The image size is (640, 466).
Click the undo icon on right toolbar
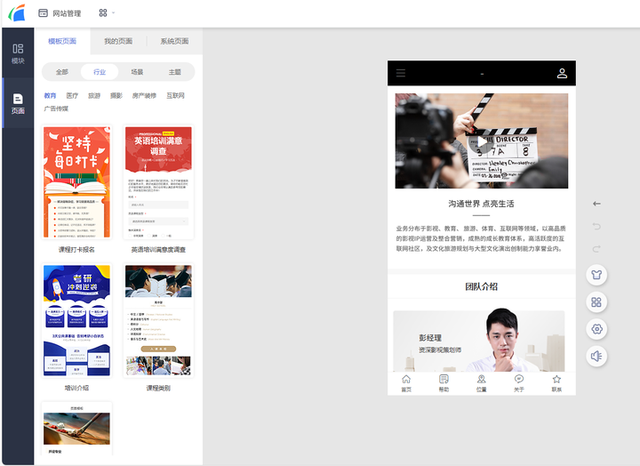click(597, 226)
